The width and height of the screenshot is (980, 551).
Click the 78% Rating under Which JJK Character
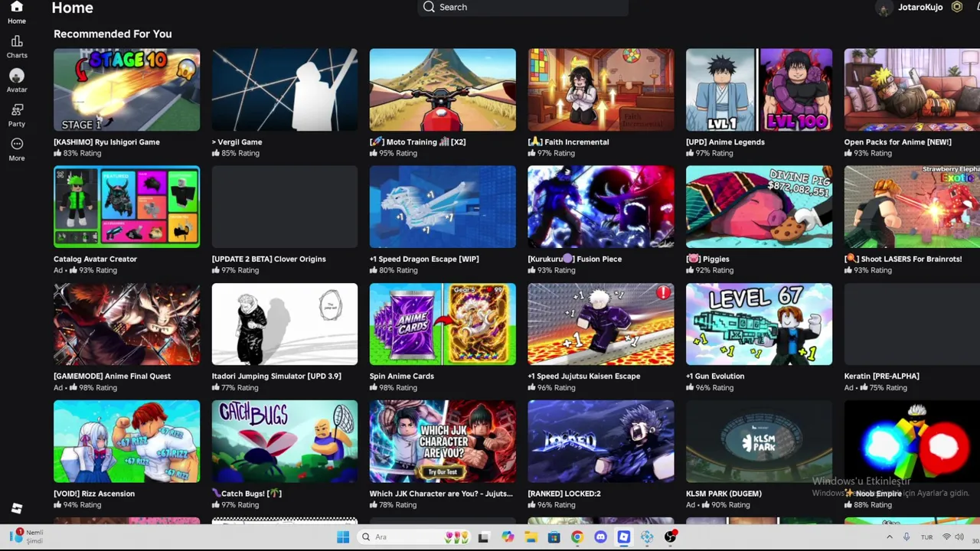(393, 505)
